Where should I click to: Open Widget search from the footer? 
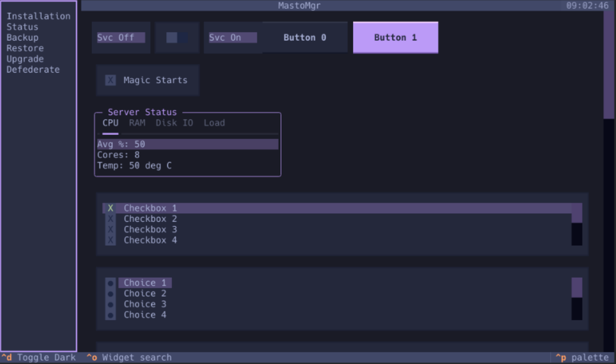[129, 357]
